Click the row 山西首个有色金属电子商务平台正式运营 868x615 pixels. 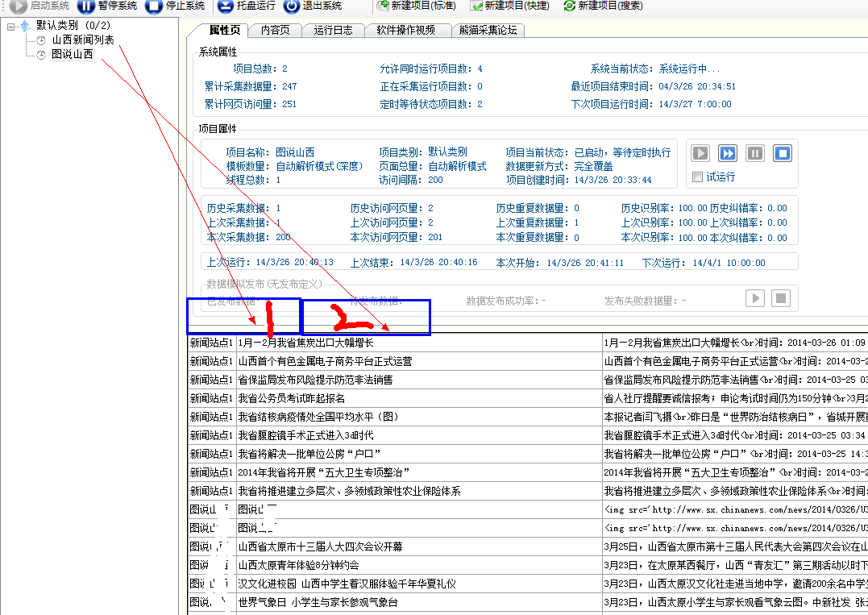[325, 361]
